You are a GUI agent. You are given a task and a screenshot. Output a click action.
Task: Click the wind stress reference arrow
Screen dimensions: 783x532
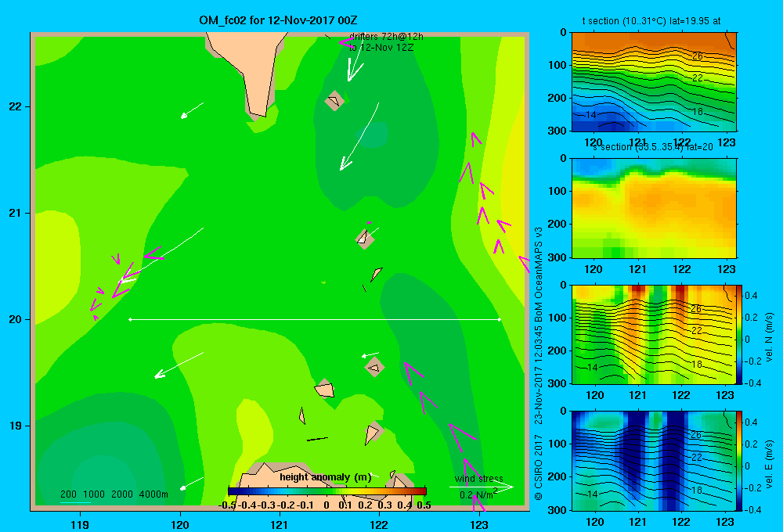tap(482, 487)
